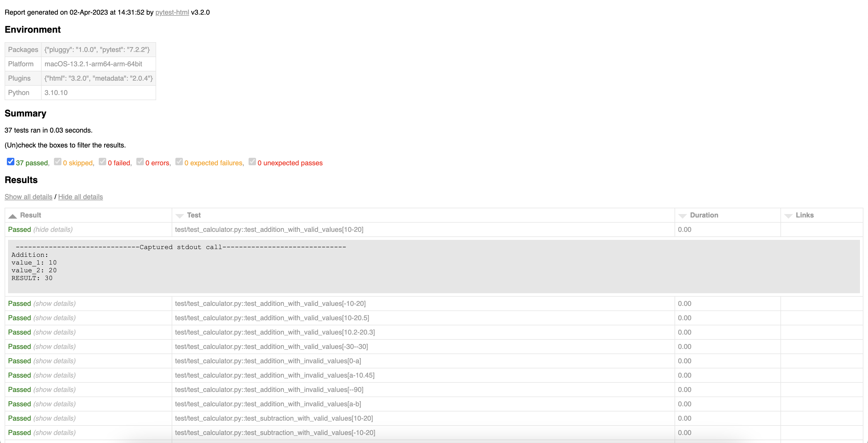Click the Packages environment value

click(x=97, y=50)
